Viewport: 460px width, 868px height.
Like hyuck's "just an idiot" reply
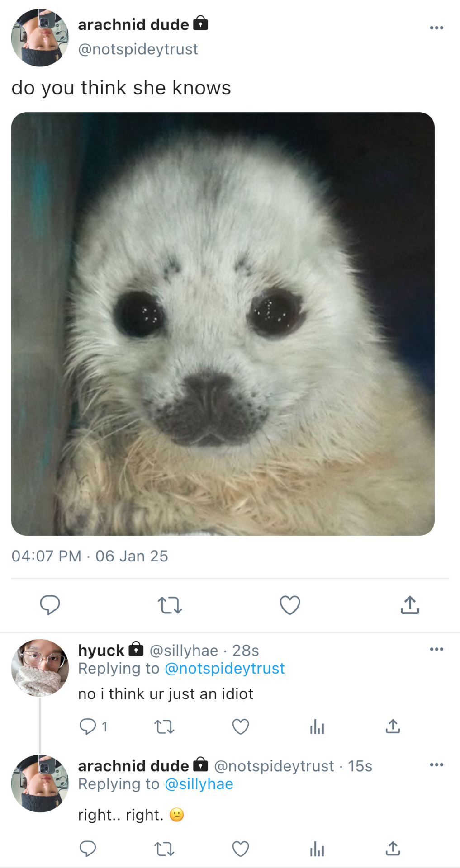tap(241, 726)
